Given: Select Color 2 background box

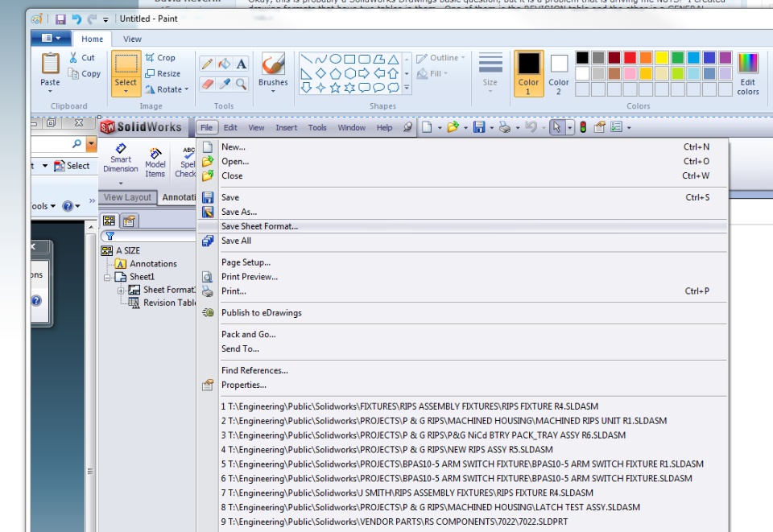Looking at the screenshot, I should [x=559, y=74].
